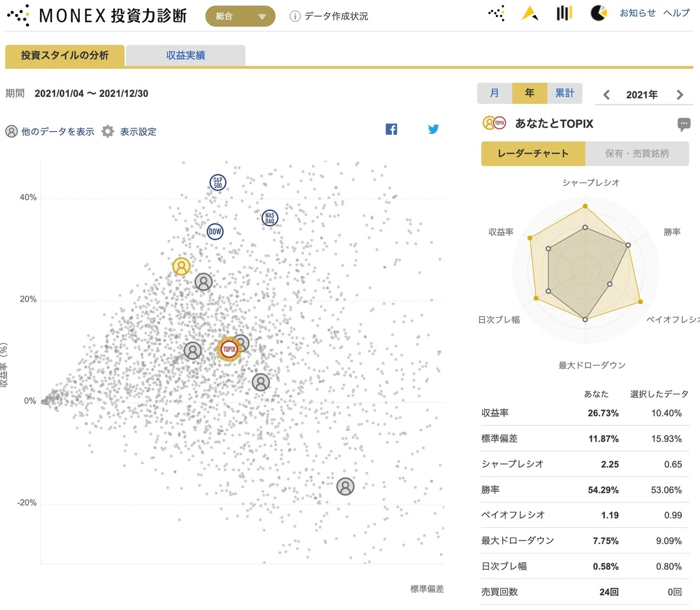
Task: Select the NASDAQ marker on scatter plot
Action: (x=269, y=218)
